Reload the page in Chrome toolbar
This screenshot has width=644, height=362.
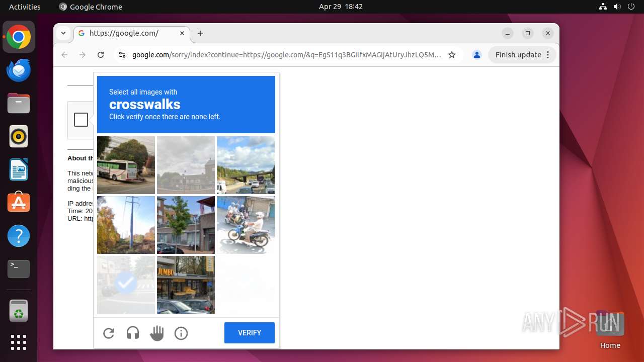pos(101,55)
